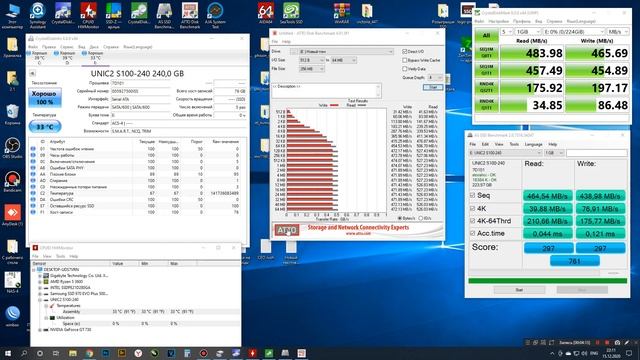Click the All button in CrystalDiskMark
Viewport: 640px width, 360px height.
486,36
